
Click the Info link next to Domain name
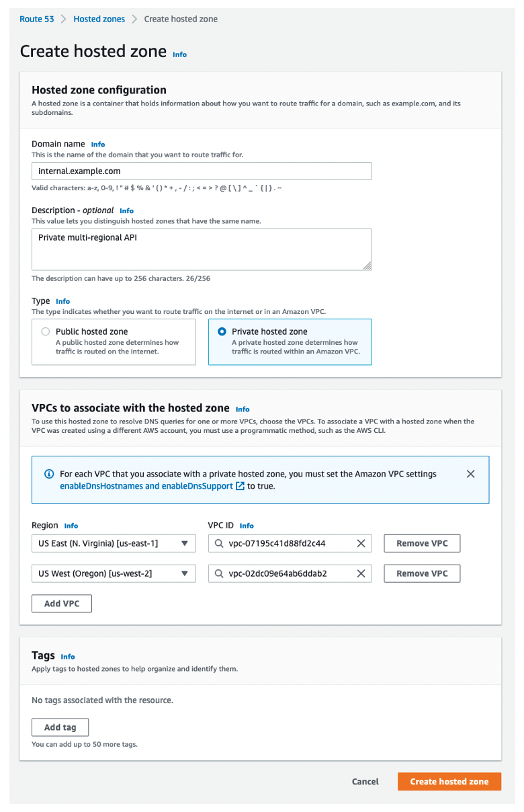tap(98, 144)
